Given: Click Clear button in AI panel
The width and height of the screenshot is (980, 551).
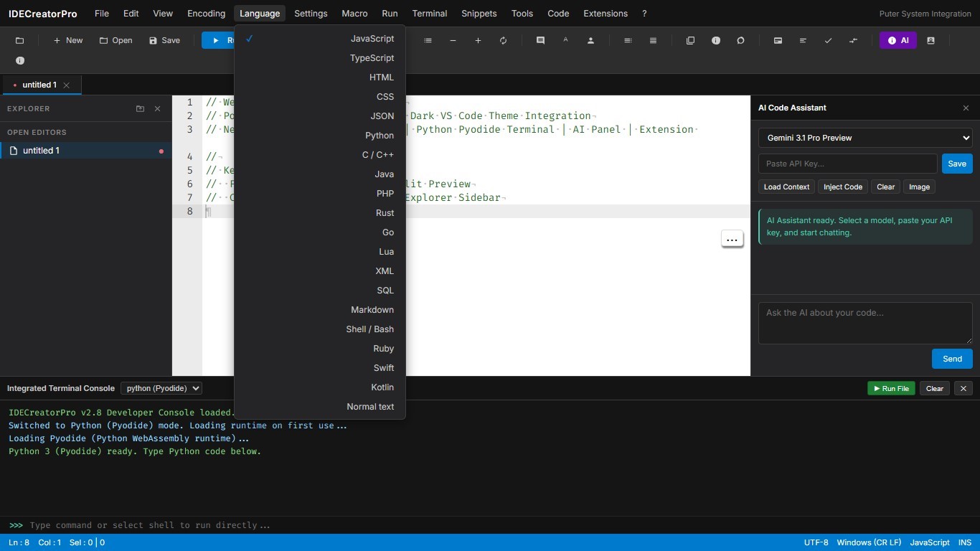Looking at the screenshot, I should pyautogui.click(x=885, y=187).
